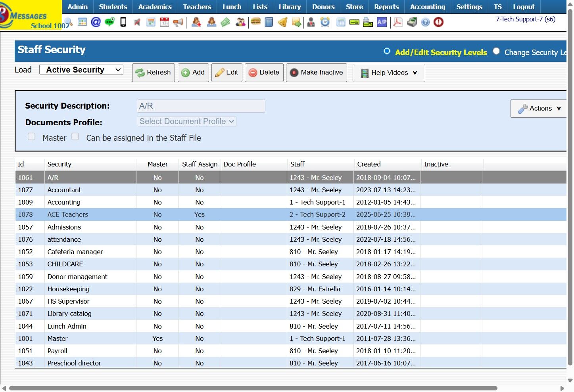Image resolution: width=574 pixels, height=392 pixels.
Task: Click the horizontal scrollbar at bottom
Action: tap(253, 388)
